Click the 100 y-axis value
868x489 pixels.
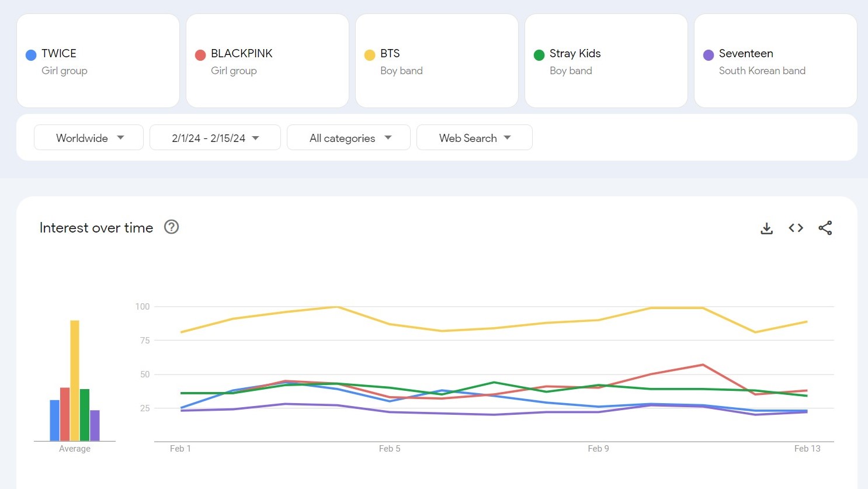pyautogui.click(x=143, y=307)
